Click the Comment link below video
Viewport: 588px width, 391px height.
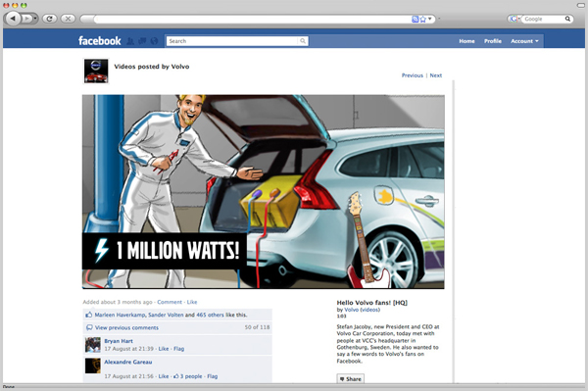pos(170,302)
